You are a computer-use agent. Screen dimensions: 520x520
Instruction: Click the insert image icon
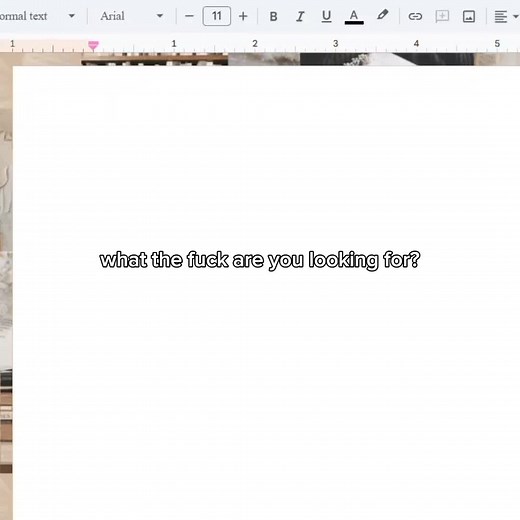469,16
